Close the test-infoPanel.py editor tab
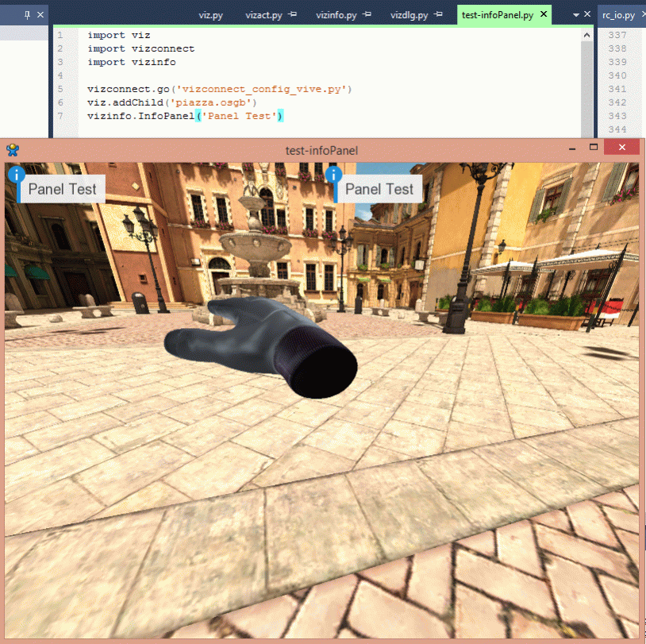Image resolution: width=646 pixels, height=644 pixels. click(x=544, y=15)
